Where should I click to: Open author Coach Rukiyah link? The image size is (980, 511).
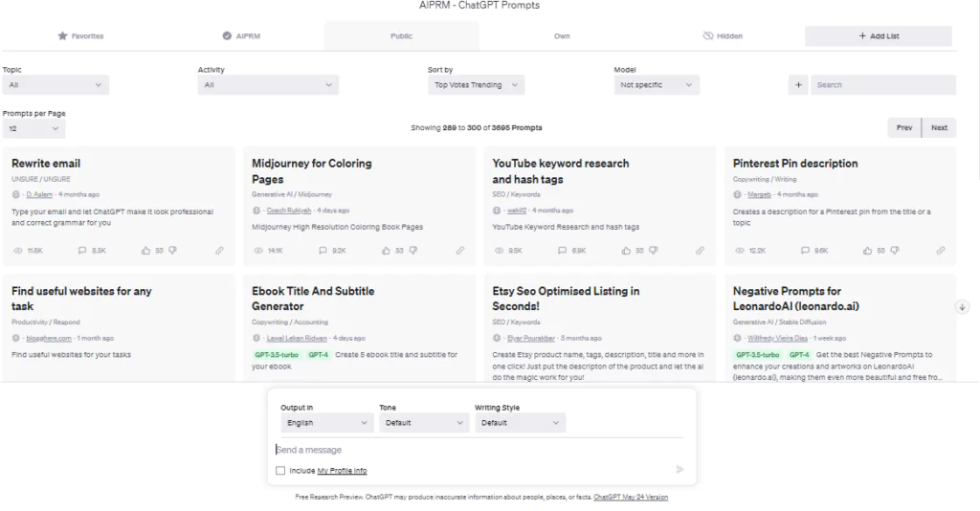coord(289,211)
